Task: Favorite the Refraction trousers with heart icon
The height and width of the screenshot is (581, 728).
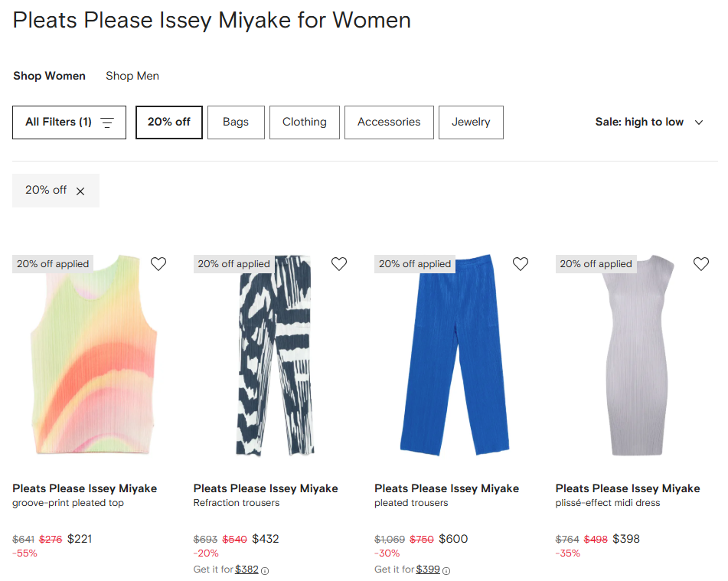Action: [x=339, y=264]
